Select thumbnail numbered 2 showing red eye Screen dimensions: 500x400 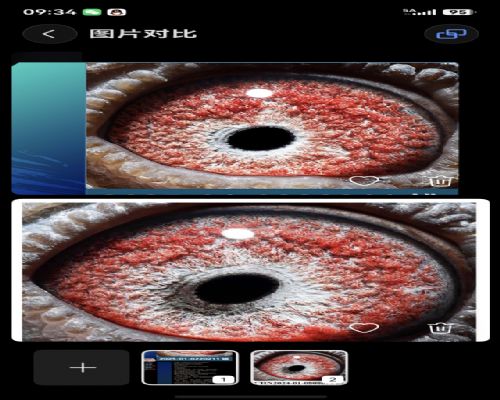tap(299, 367)
